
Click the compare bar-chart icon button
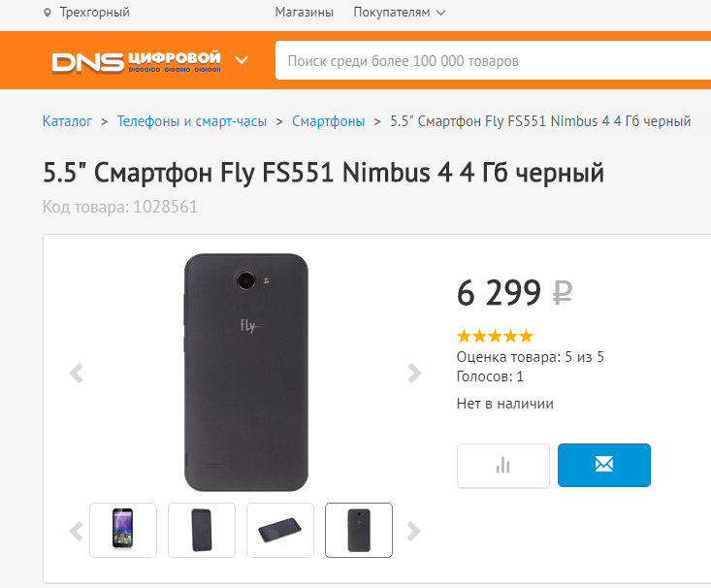pos(502,466)
